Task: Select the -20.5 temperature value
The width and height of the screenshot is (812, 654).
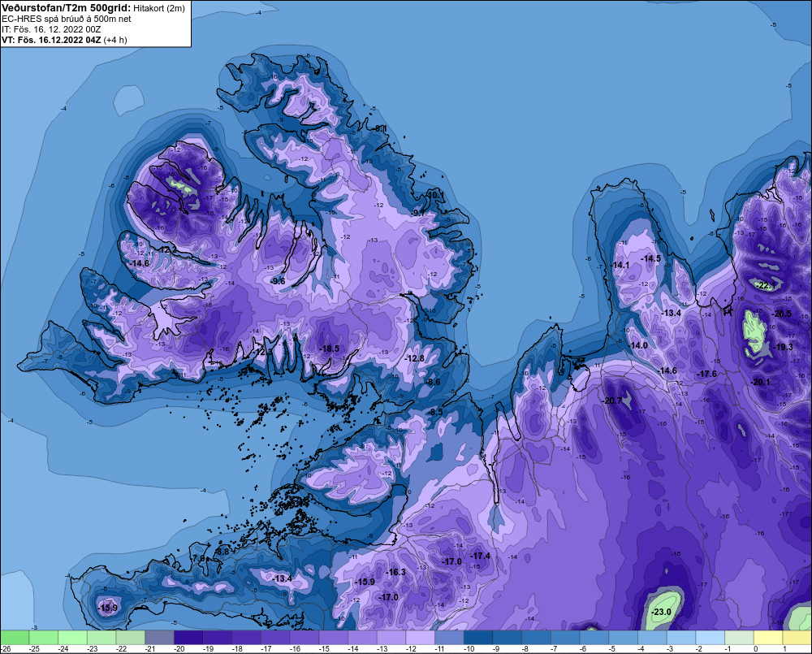Action: tap(781, 314)
